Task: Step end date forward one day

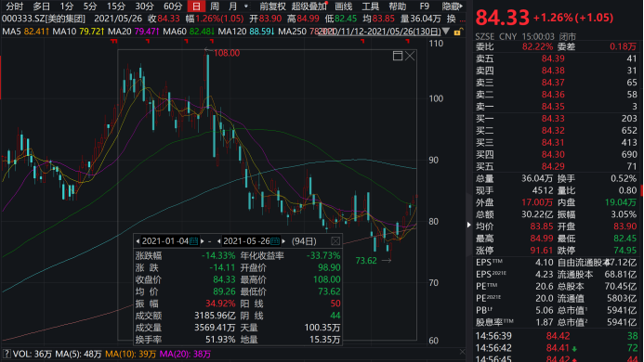Action: tap(283, 241)
